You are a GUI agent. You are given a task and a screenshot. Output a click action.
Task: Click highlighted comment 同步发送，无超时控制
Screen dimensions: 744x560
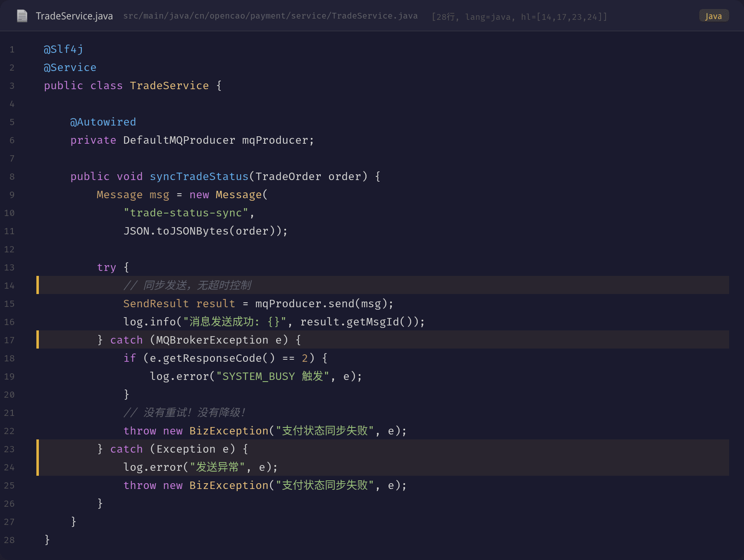[x=187, y=285]
